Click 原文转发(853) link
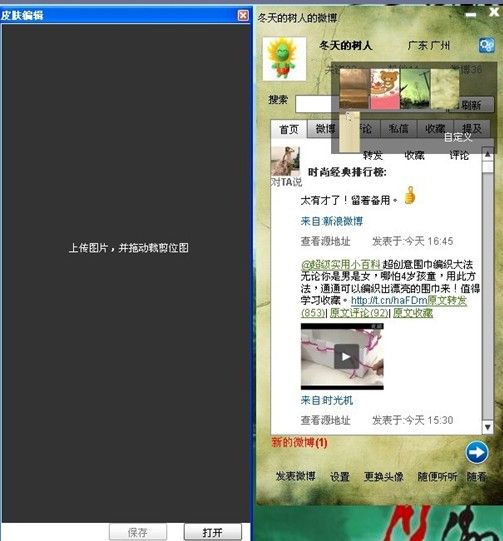 click(x=447, y=301)
